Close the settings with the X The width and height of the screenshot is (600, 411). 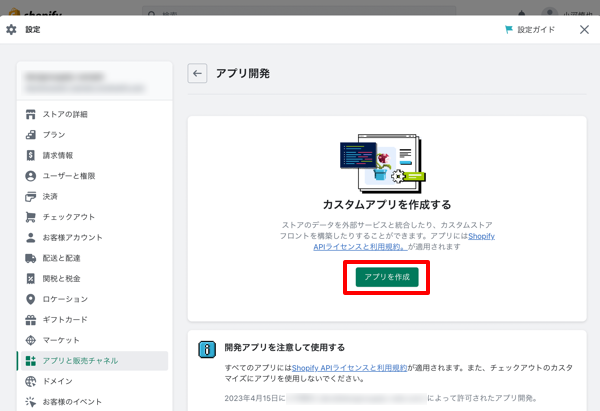pos(584,30)
